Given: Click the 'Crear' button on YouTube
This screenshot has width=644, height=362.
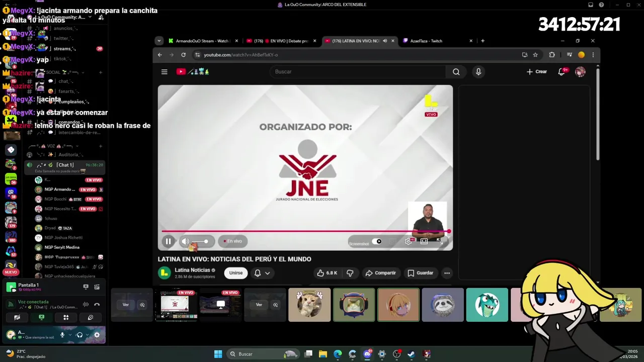Looking at the screenshot, I should pyautogui.click(x=537, y=72).
